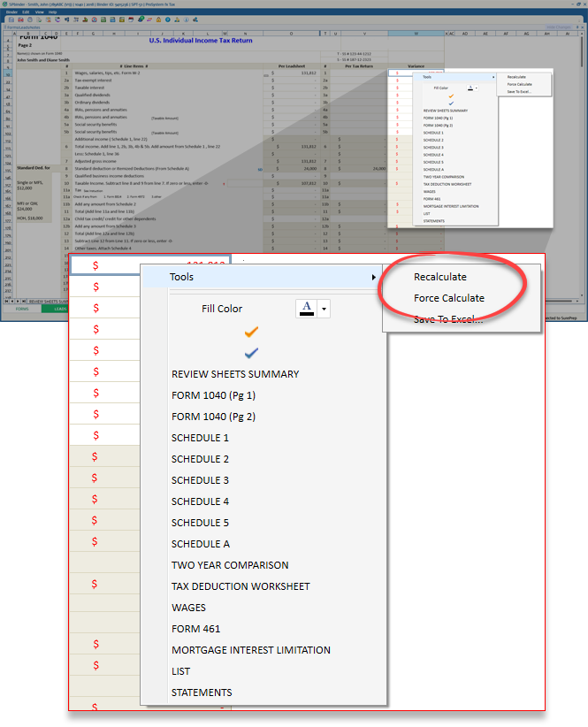Open the Binder menu in menu bar
Screen dimensions: 588x727
11,11
